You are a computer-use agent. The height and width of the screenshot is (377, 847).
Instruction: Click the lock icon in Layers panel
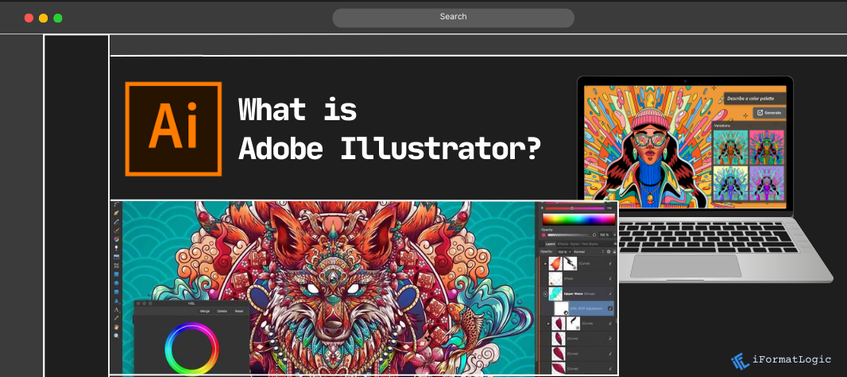click(x=614, y=252)
